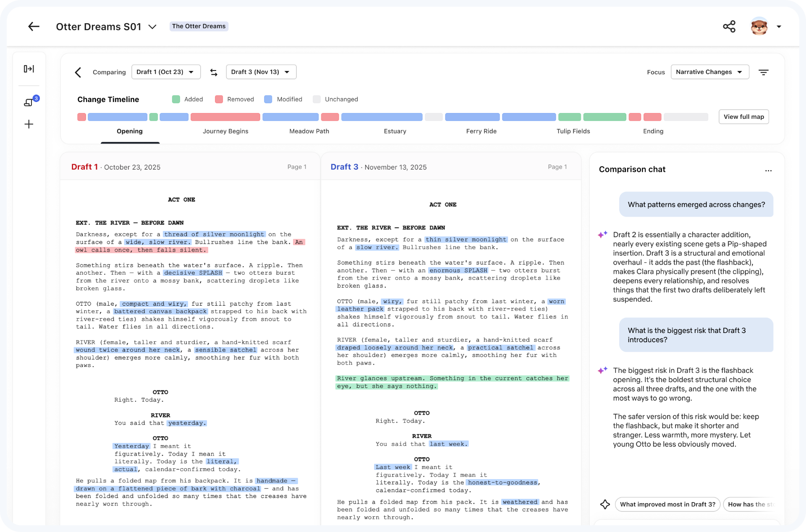Click highlighted 'weathered' in Draft 3

click(520, 502)
